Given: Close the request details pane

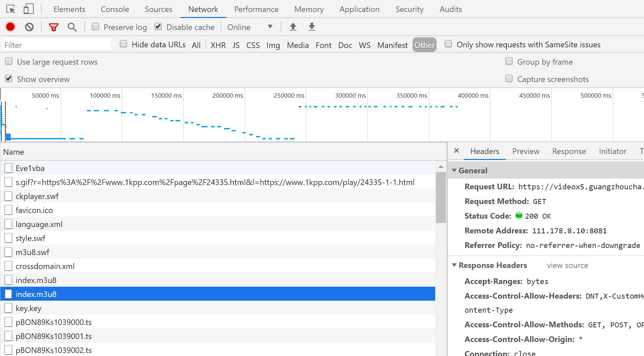Looking at the screenshot, I should 457,151.
